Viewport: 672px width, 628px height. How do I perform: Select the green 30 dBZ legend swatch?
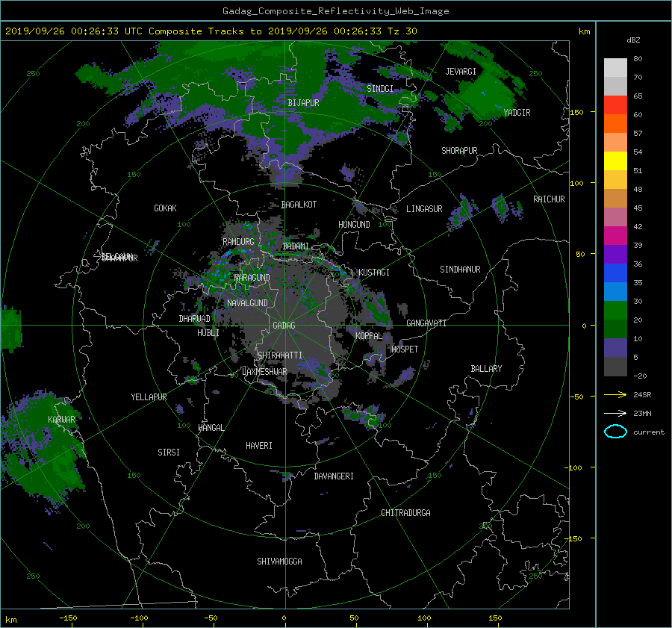click(615, 310)
